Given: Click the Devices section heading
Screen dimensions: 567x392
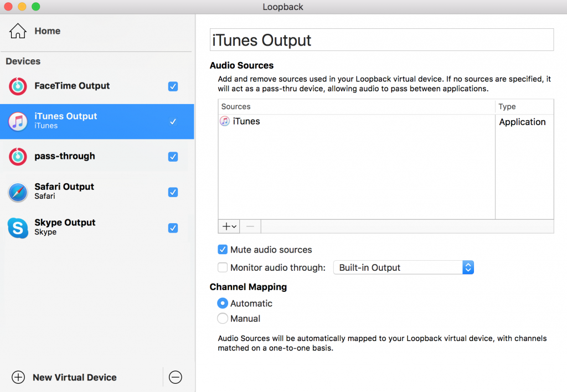Looking at the screenshot, I should click(23, 61).
